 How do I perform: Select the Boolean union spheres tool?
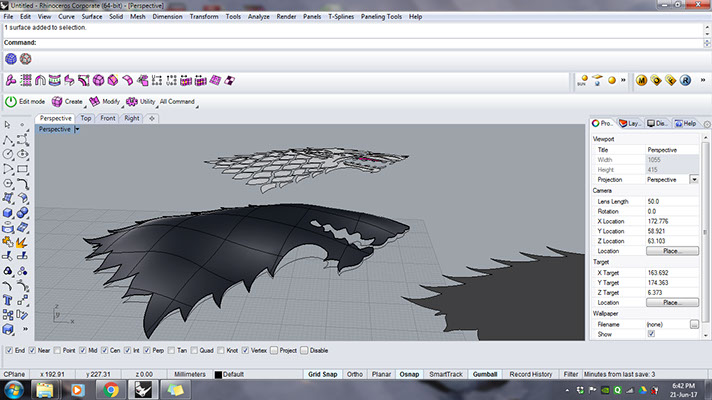tap(22, 212)
